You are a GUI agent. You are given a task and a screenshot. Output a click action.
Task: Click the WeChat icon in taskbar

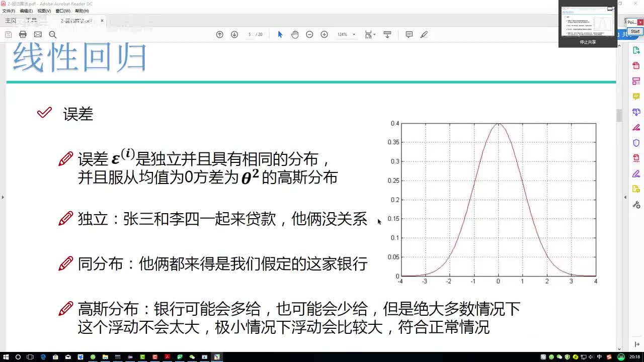point(192,357)
